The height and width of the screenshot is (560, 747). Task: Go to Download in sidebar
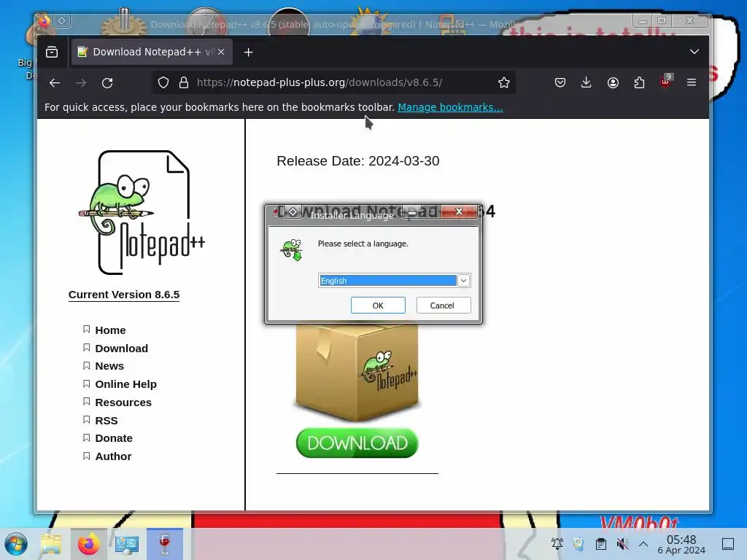[122, 349]
